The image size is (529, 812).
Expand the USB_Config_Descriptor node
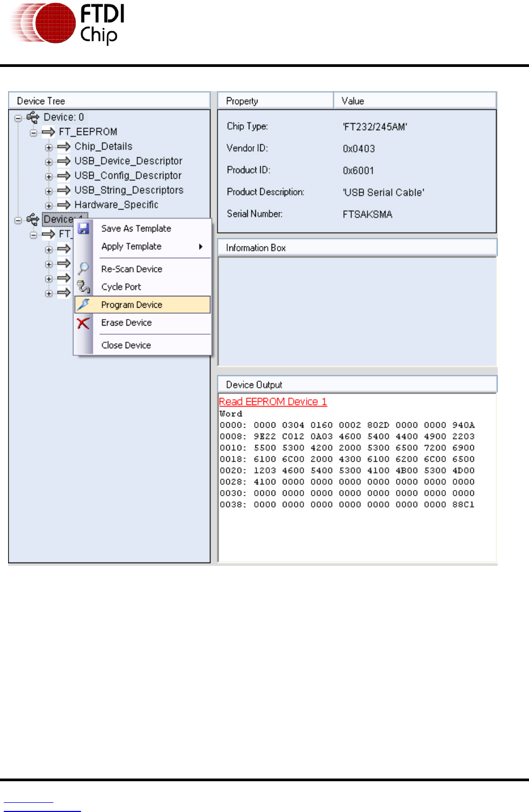[49, 177]
